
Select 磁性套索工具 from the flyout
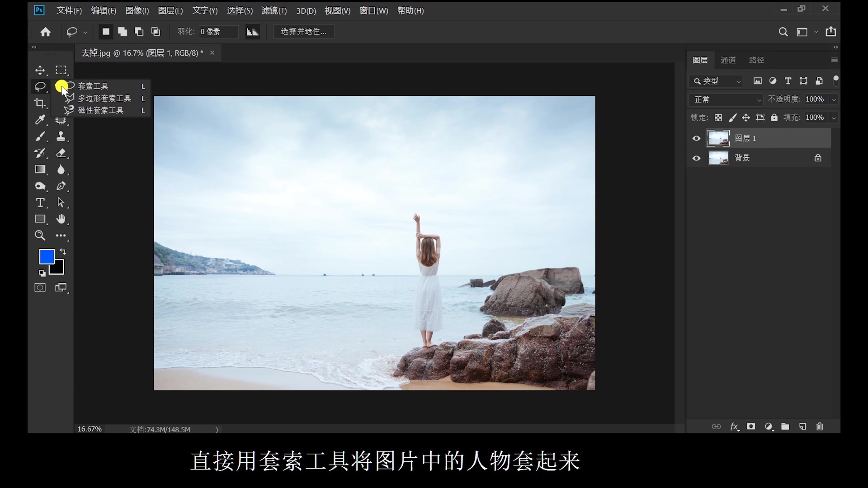(100, 110)
